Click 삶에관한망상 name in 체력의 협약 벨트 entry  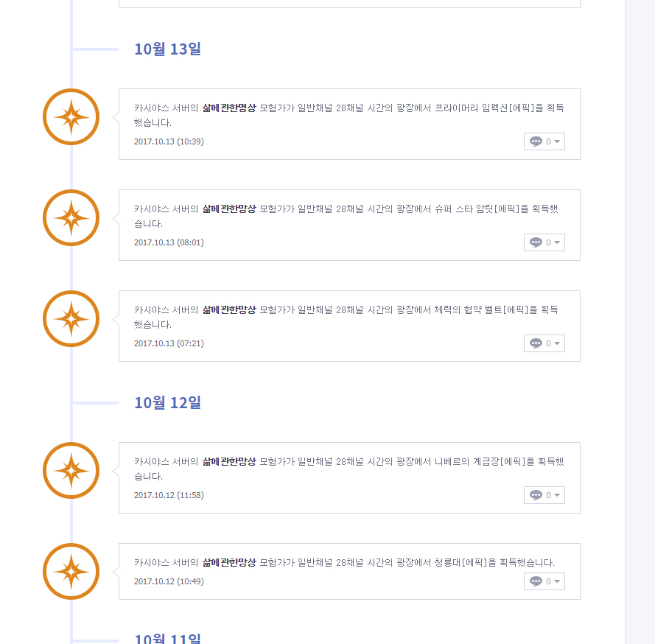tap(229, 309)
